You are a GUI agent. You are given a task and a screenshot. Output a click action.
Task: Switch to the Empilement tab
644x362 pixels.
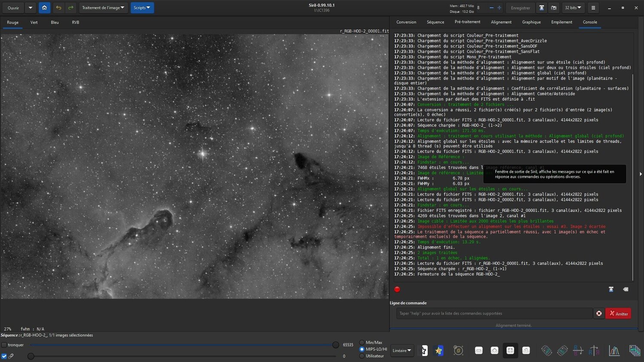[562, 22]
